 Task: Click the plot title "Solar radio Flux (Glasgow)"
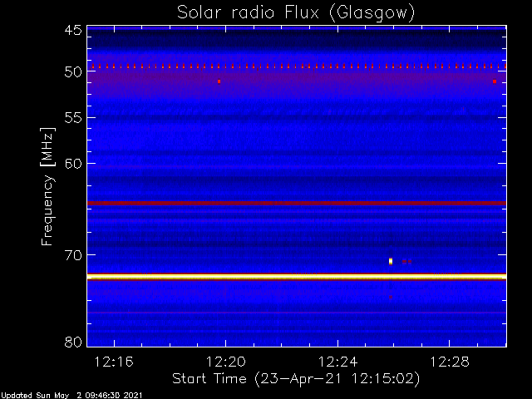click(x=296, y=12)
